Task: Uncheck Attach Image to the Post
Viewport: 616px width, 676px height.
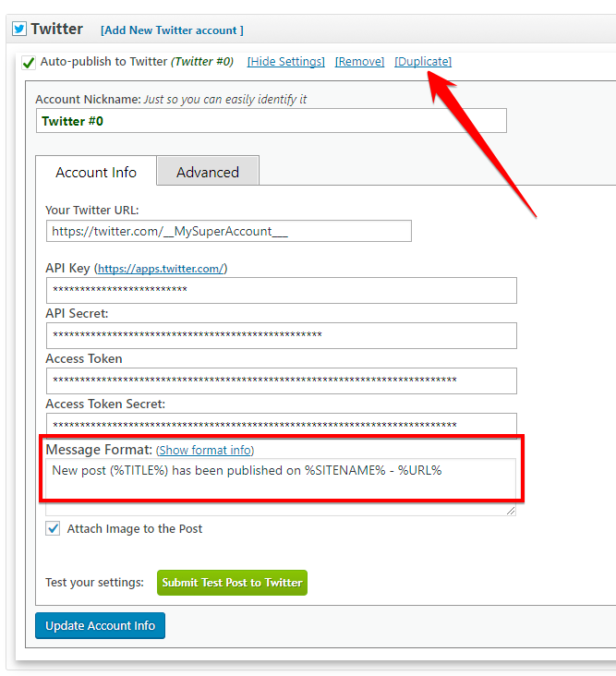Action: [53, 528]
